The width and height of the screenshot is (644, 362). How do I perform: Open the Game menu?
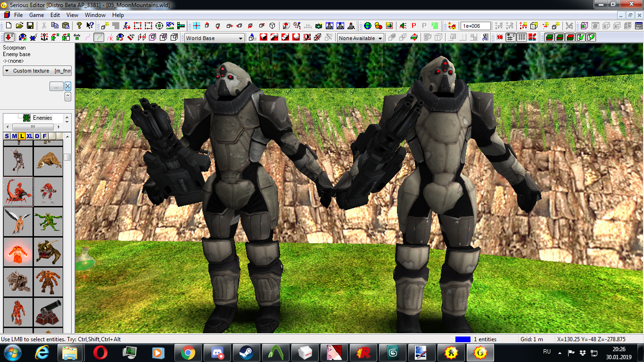[x=36, y=15]
